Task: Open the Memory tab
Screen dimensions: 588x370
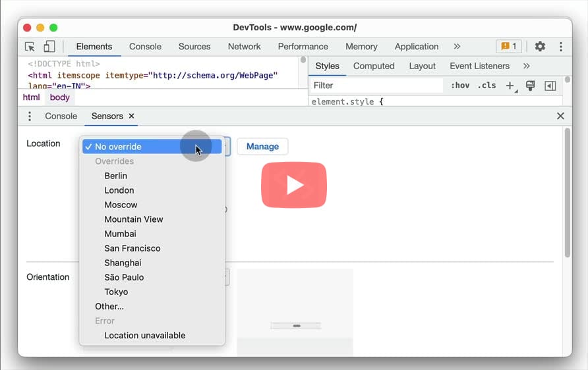Action: click(361, 47)
